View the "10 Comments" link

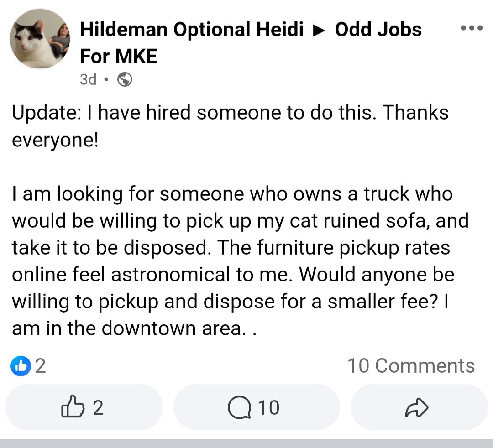pyautogui.click(x=411, y=366)
